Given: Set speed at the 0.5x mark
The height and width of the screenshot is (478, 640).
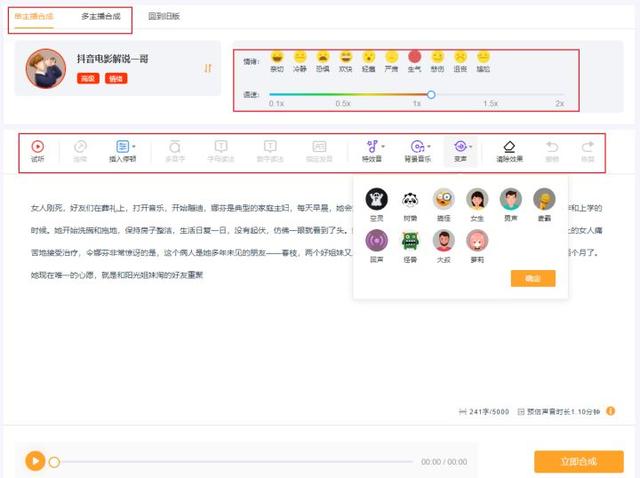Looking at the screenshot, I should (343, 103).
